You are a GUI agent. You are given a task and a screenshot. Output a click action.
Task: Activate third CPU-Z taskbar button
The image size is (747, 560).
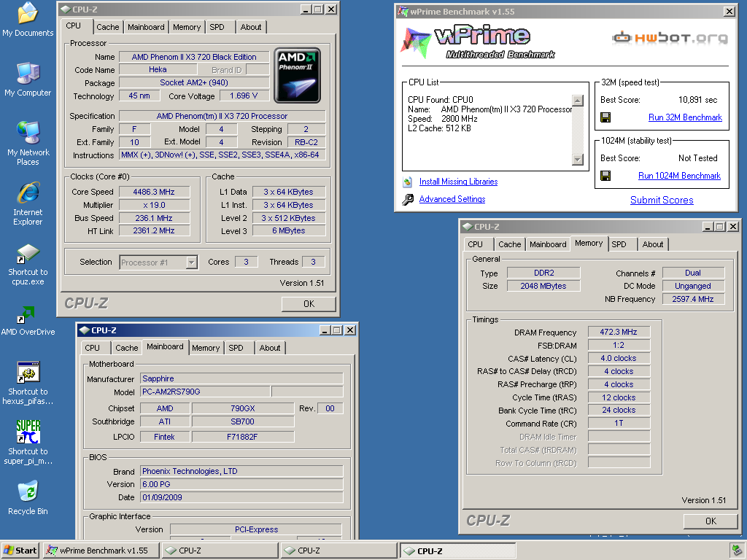pos(457,551)
